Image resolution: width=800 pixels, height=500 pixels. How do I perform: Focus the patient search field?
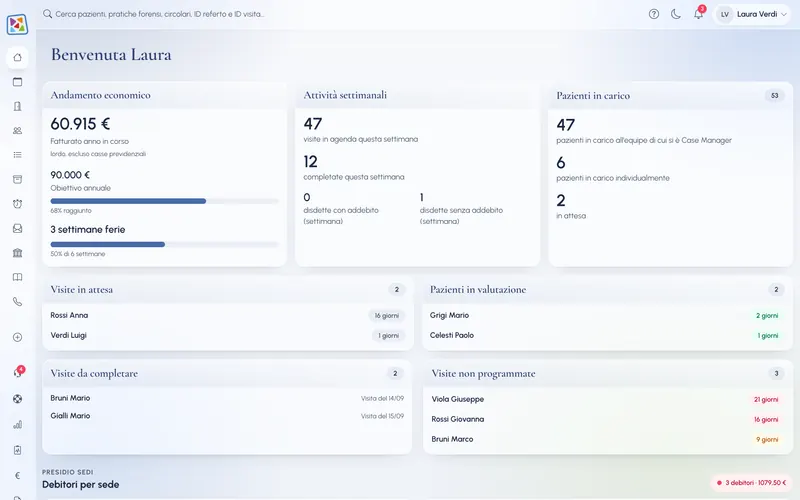coord(160,14)
